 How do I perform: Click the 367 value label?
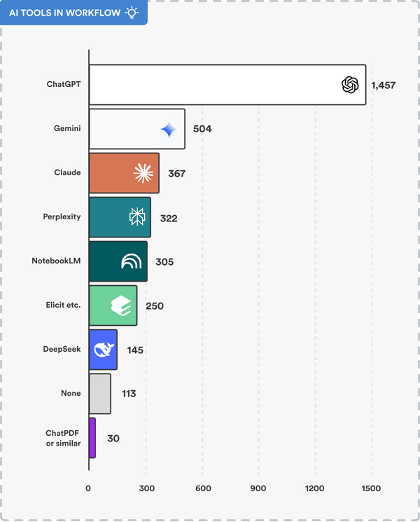point(176,174)
